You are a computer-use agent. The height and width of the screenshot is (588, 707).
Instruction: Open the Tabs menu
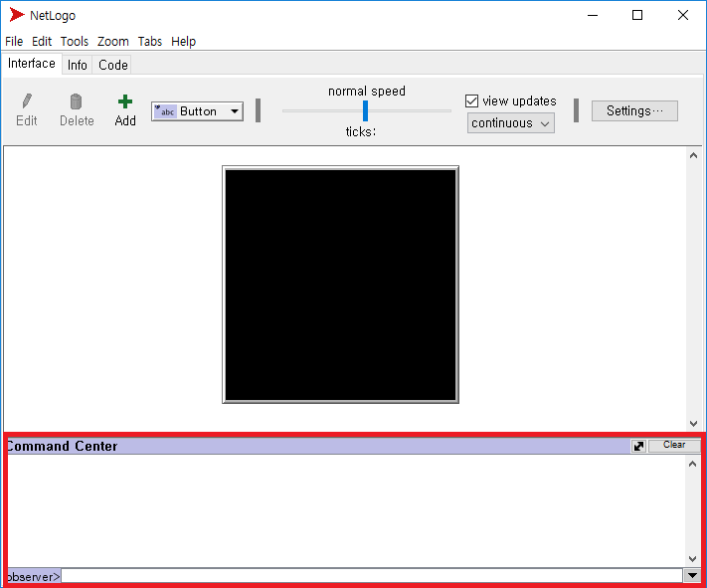[150, 42]
